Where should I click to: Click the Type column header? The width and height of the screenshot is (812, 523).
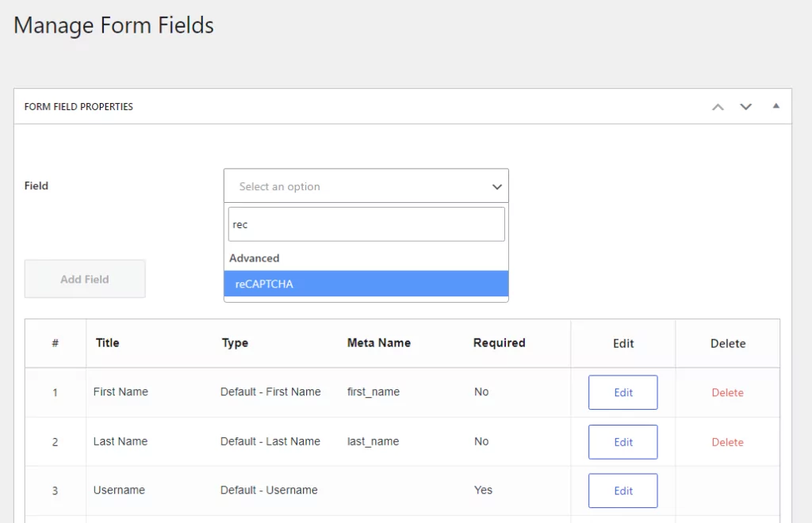[235, 343]
